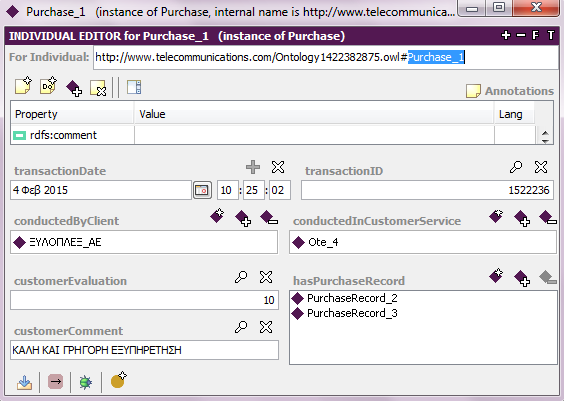Select the rdfs:comment property row
Image resolution: width=564 pixels, height=401 pixels.
(x=273, y=135)
